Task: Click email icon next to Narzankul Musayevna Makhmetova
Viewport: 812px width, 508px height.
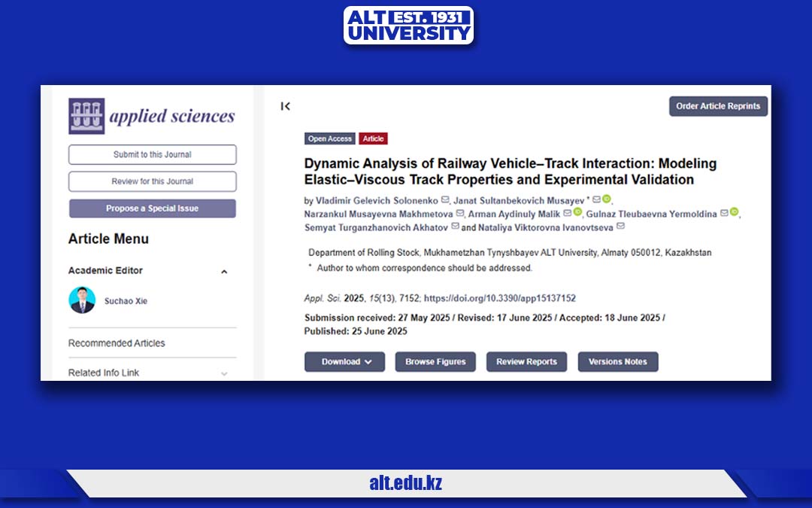Action: tap(460, 214)
